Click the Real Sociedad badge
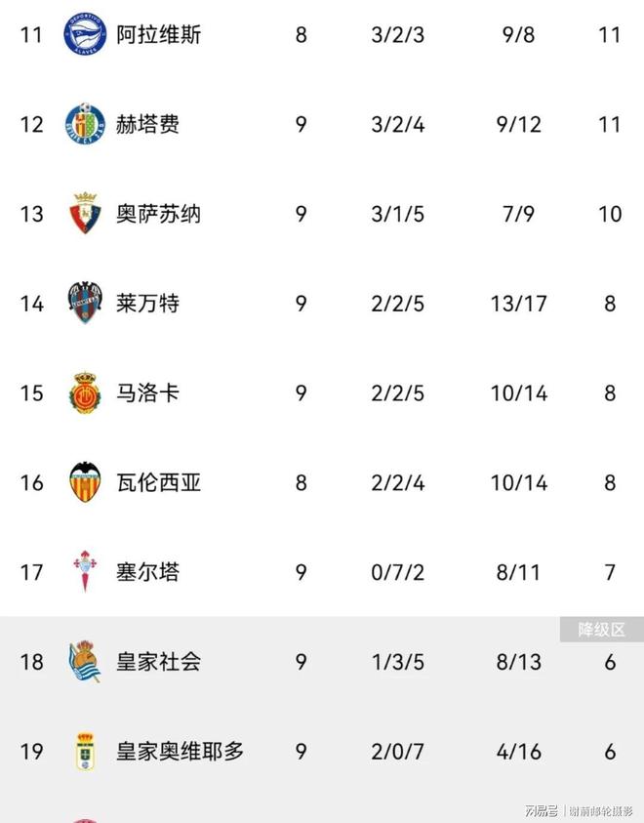Viewport: 644px width, 823px height. (85, 662)
